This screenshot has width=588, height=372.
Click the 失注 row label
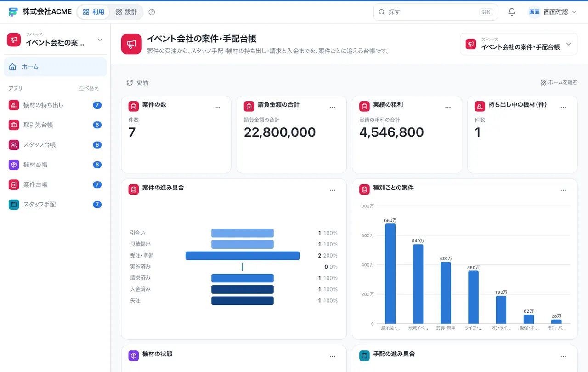click(x=135, y=300)
